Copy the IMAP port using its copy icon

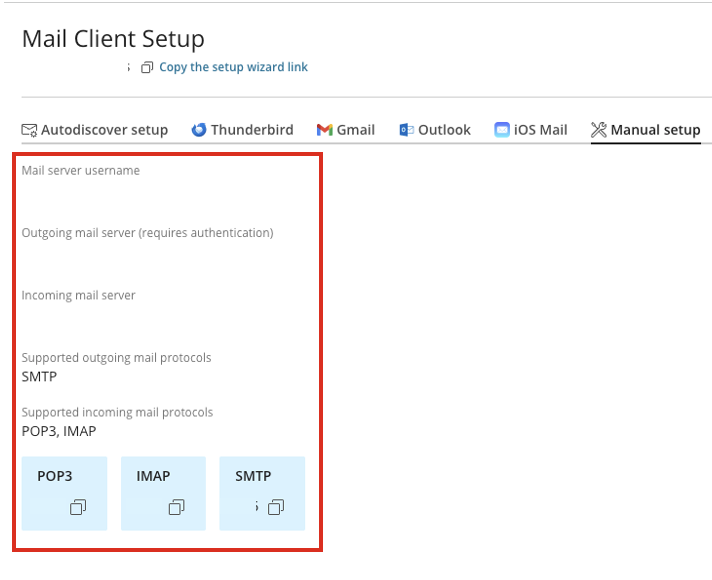[176, 508]
